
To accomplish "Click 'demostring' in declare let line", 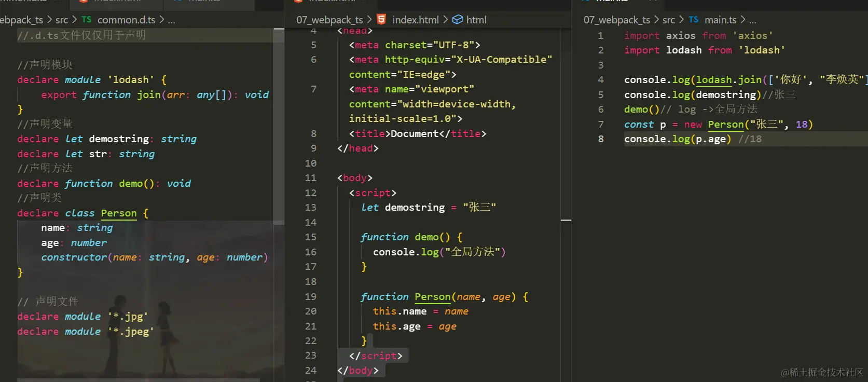I will click(x=119, y=139).
